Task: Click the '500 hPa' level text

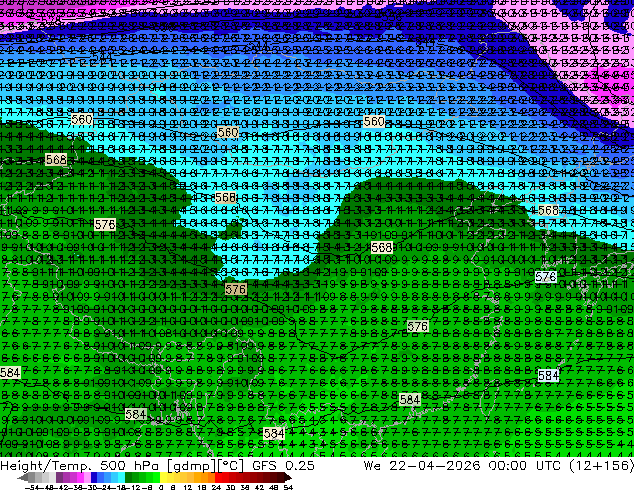Action: (x=131, y=466)
